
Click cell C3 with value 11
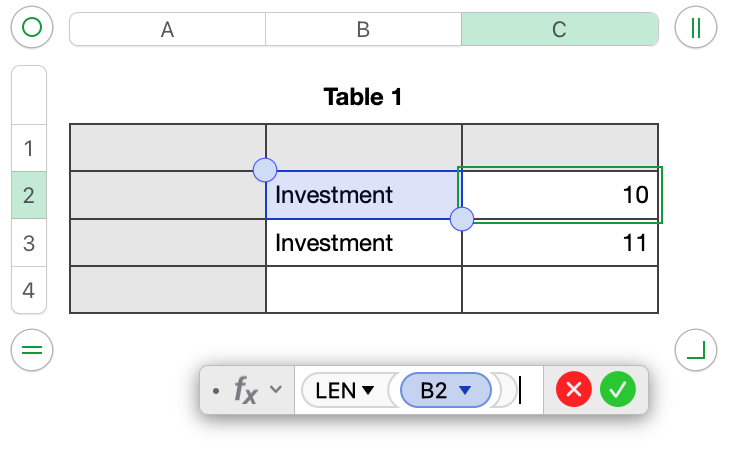pos(559,243)
